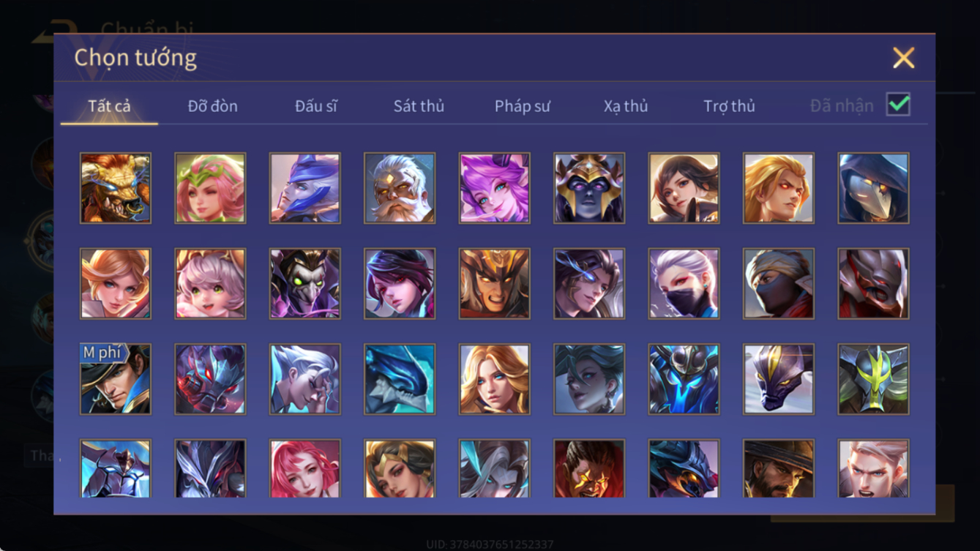Select the Tất cả tab
This screenshot has height=551, width=980.
pos(109,106)
